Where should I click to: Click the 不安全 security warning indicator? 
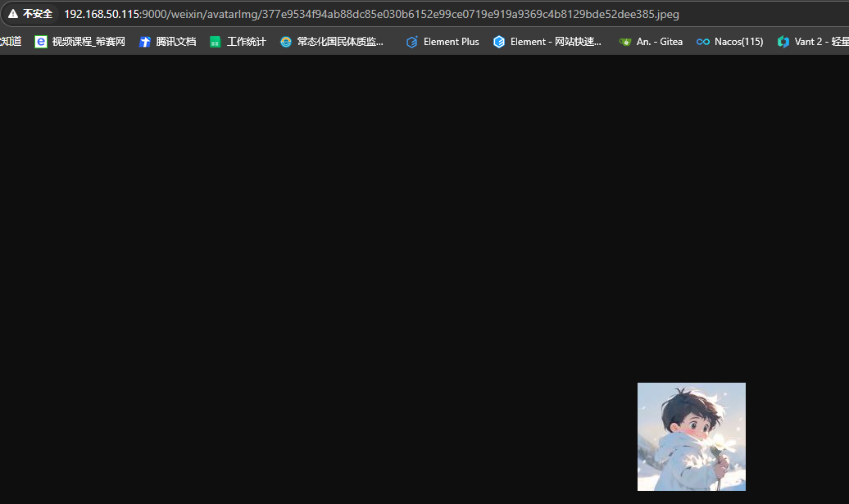click(30, 14)
